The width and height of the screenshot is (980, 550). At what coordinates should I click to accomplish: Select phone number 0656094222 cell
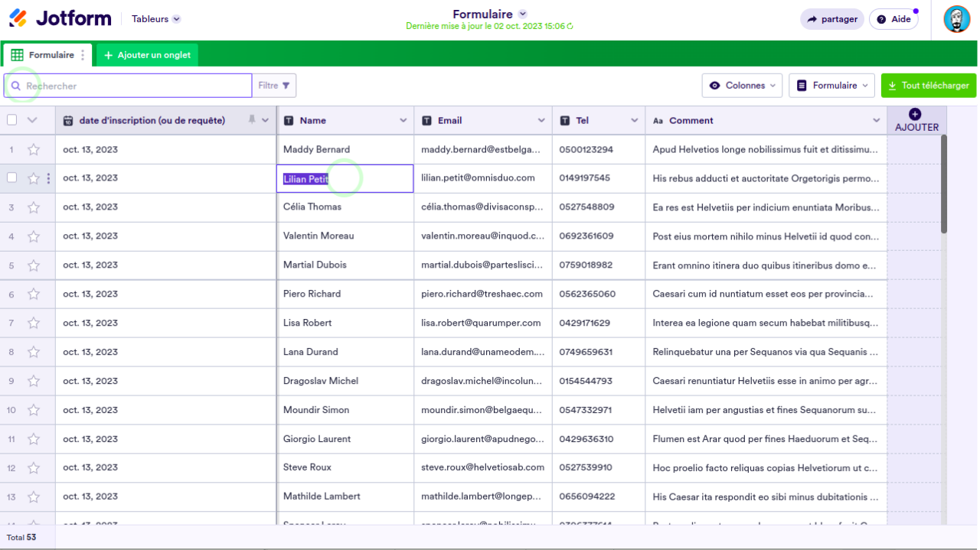(599, 497)
